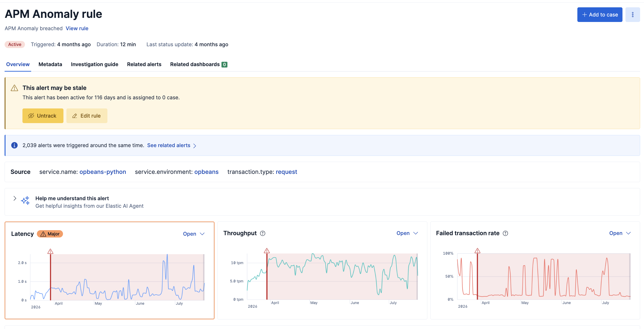Viewport: 644px width, 329px height.
Task: Click the Edit rule button
Action: (x=87, y=116)
